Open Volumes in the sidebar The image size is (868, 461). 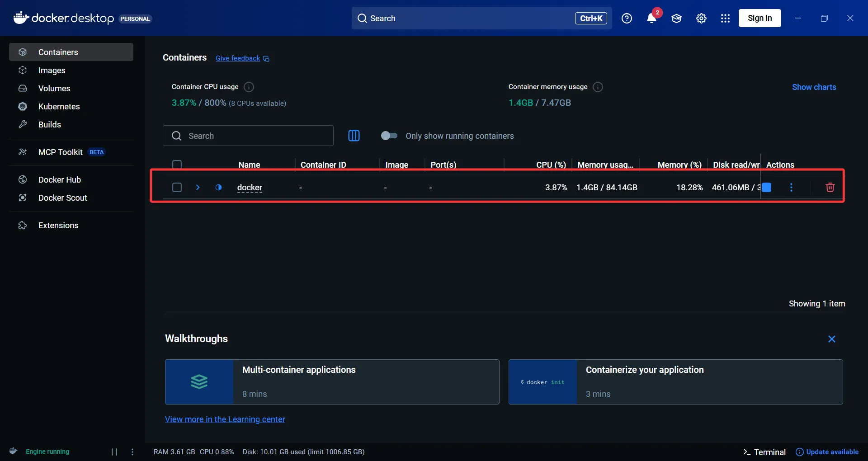(71, 88)
